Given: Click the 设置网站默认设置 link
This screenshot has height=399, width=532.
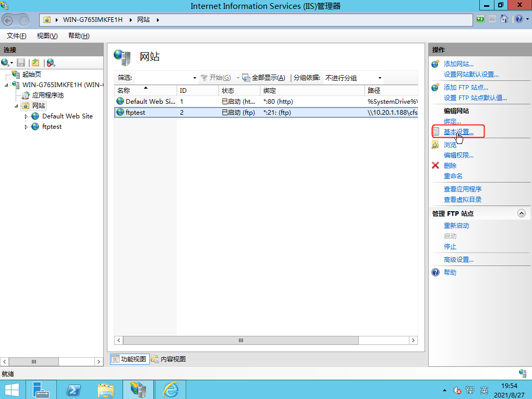Looking at the screenshot, I should [x=471, y=74].
